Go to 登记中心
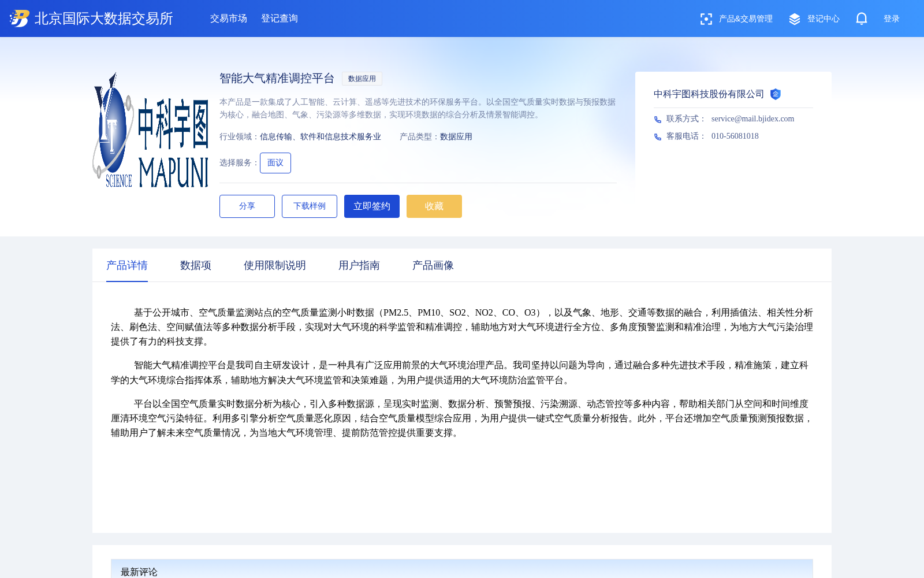Viewport: 924px width, 578px height. 824,19
